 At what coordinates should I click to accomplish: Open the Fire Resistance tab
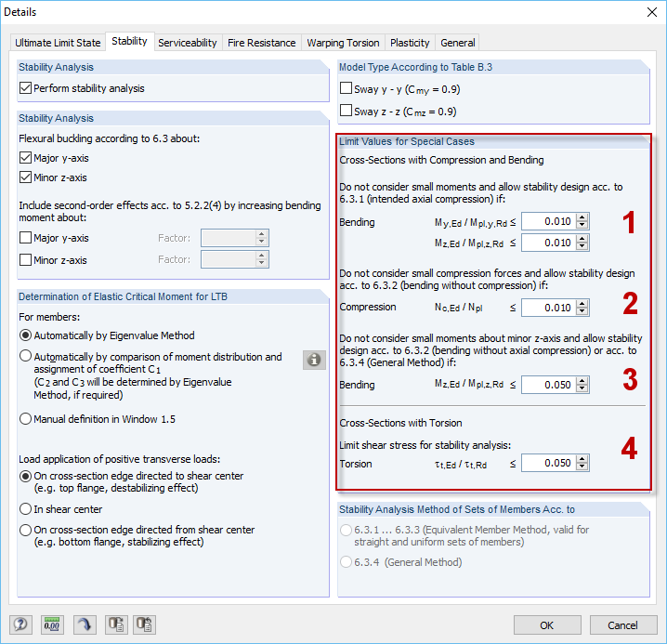click(262, 43)
